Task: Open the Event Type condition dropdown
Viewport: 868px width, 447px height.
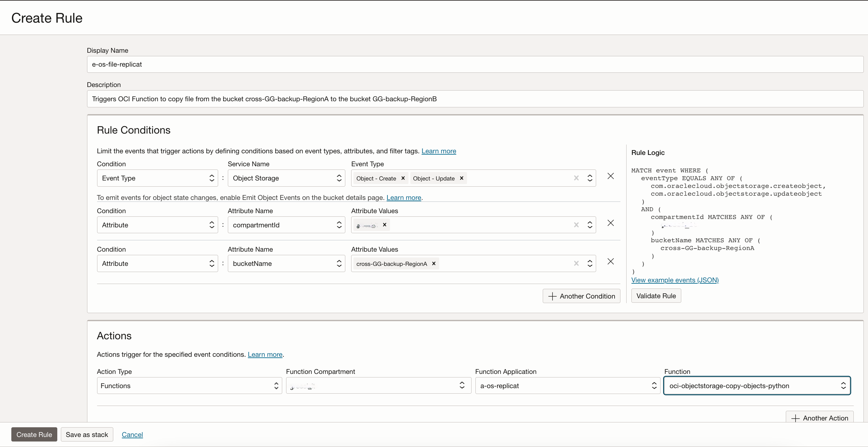Action: (x=157, y=178)
